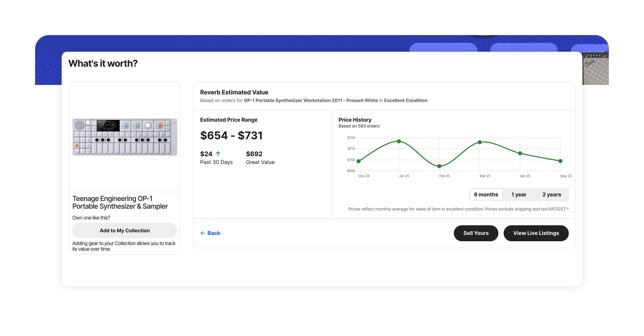
Task: Click the $692 Great Value figure
Action: (254, 154)
